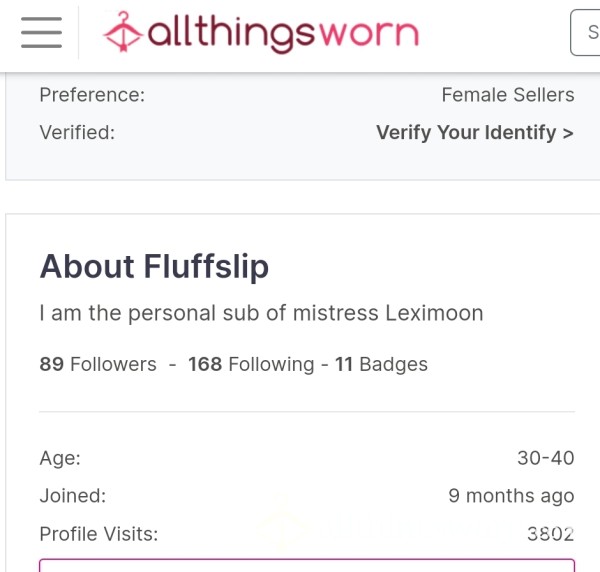Click the Age label

tap(60, 458)
